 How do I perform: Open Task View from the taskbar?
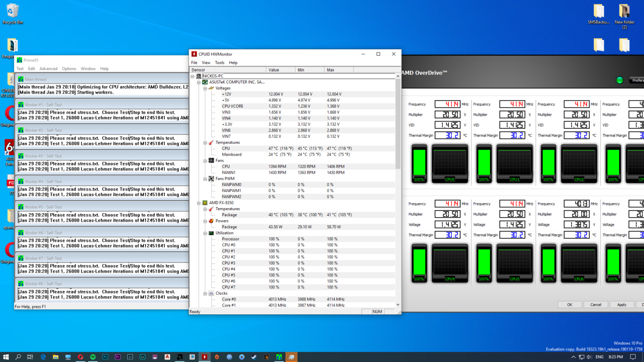coord(30,357)
